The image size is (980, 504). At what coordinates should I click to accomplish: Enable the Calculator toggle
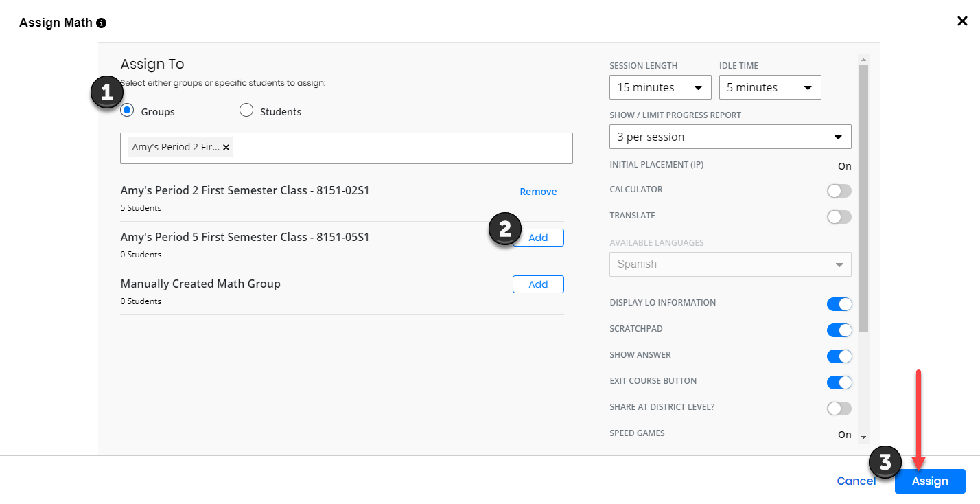839,192
